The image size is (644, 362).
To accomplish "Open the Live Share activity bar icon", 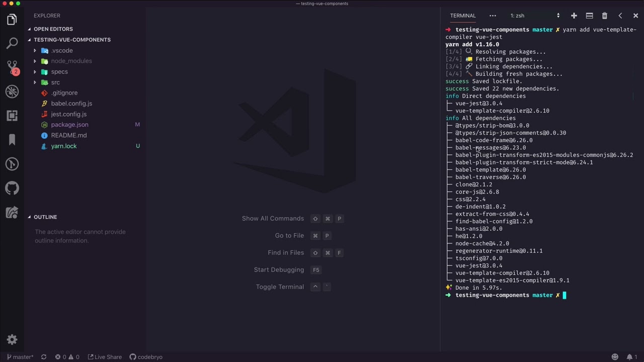I will 12,212.
